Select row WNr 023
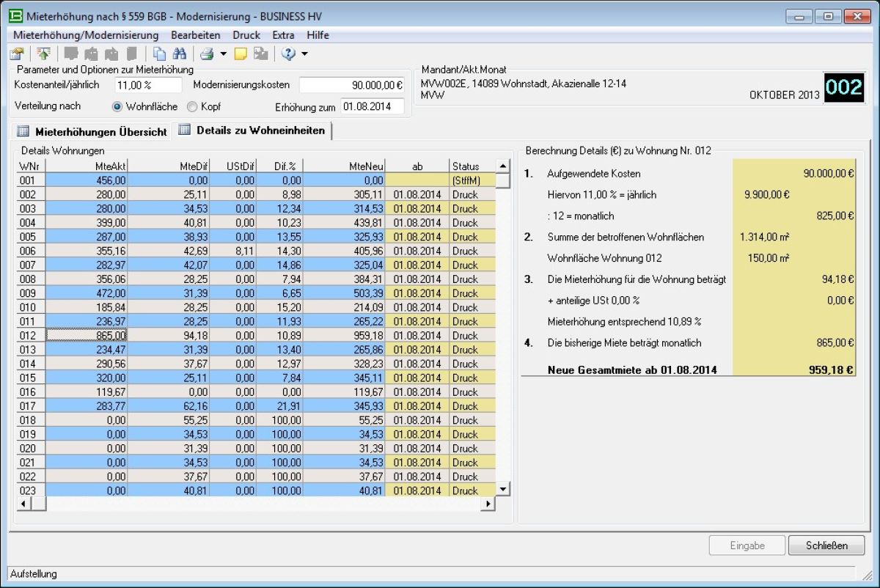Image resolution: width=880 pixels, height=588 pixels. pos(31,490)
